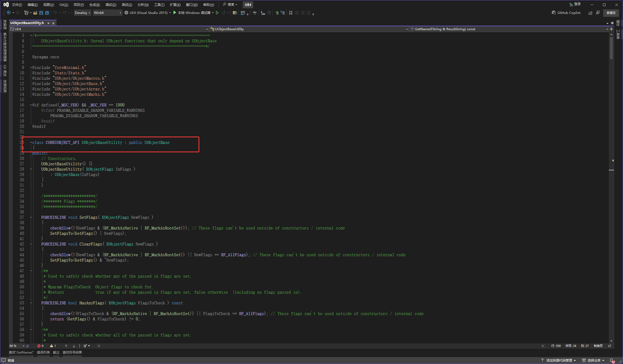Click the Save file disk icon
The height and width of the screenshot is (364, 623).
pos(41,13)
